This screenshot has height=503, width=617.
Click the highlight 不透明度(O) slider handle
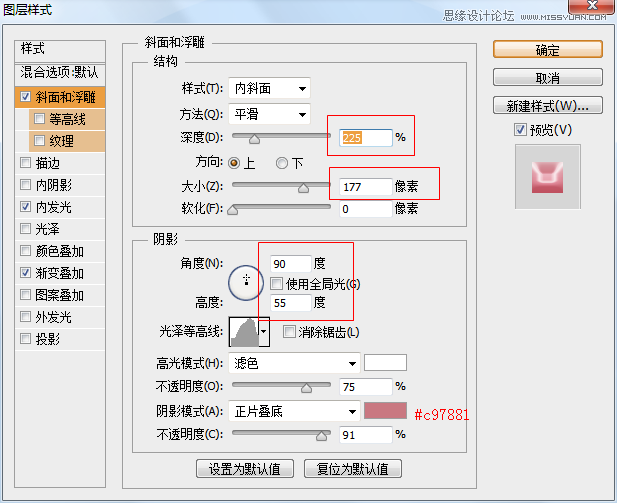(x=307, y=388)
